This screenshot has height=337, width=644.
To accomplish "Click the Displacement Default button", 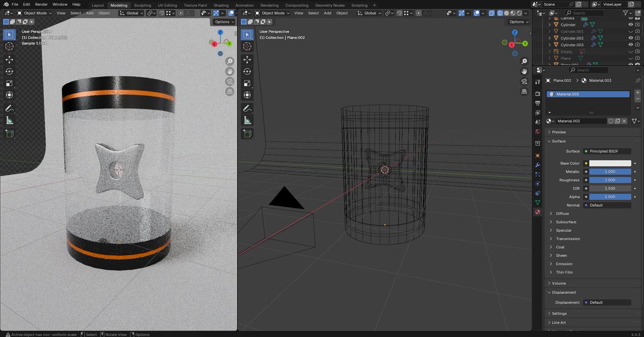I will point(607,303).
